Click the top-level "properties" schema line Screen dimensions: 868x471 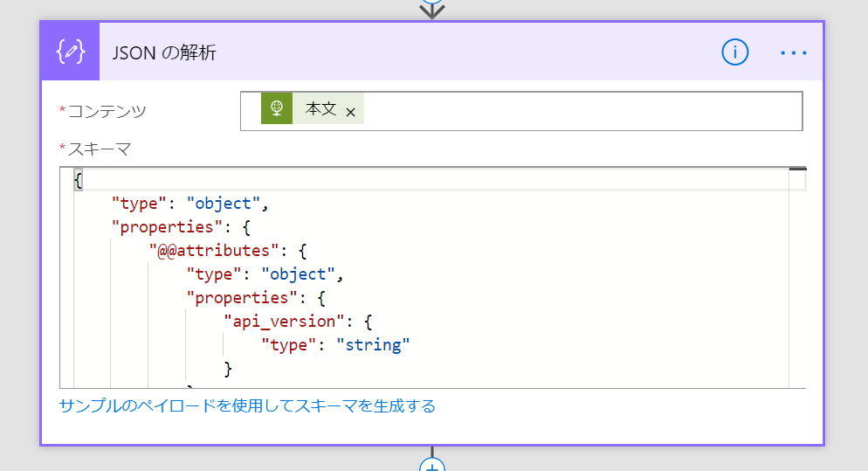[181, 227]
